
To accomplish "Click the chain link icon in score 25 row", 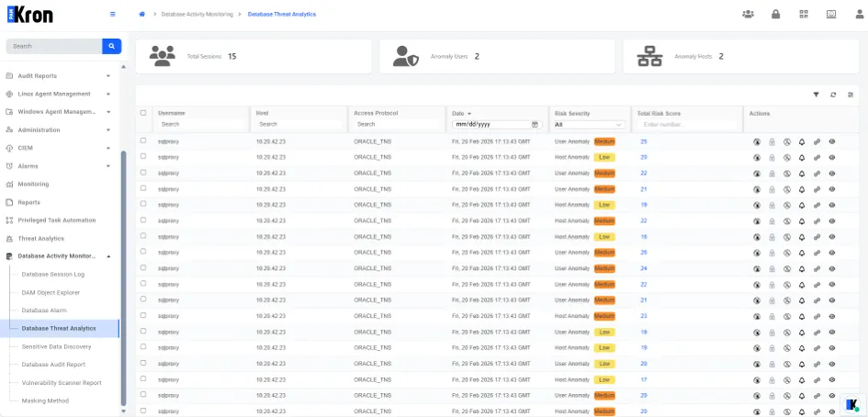I will 817,141.
